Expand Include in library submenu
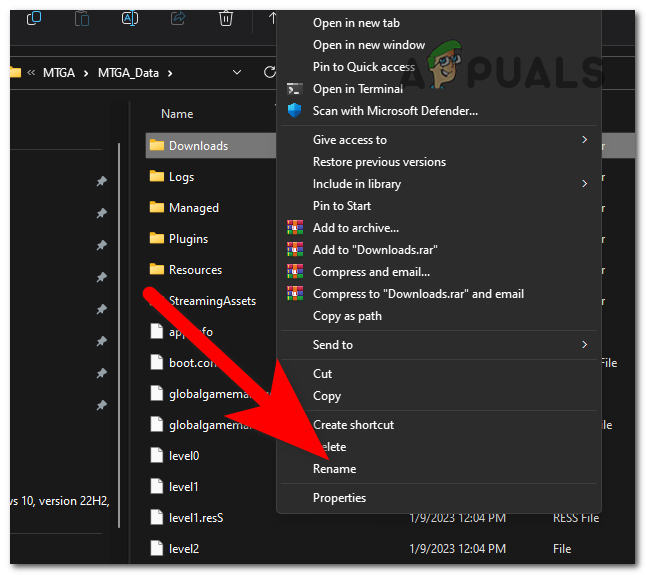 coord(439,184)
